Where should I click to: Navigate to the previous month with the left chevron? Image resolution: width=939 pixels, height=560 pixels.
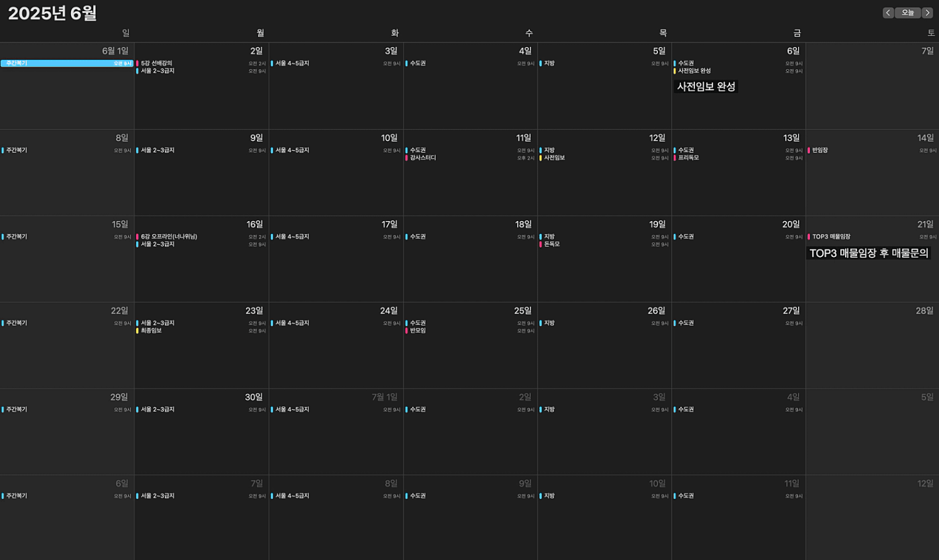[x=888, y=12]
